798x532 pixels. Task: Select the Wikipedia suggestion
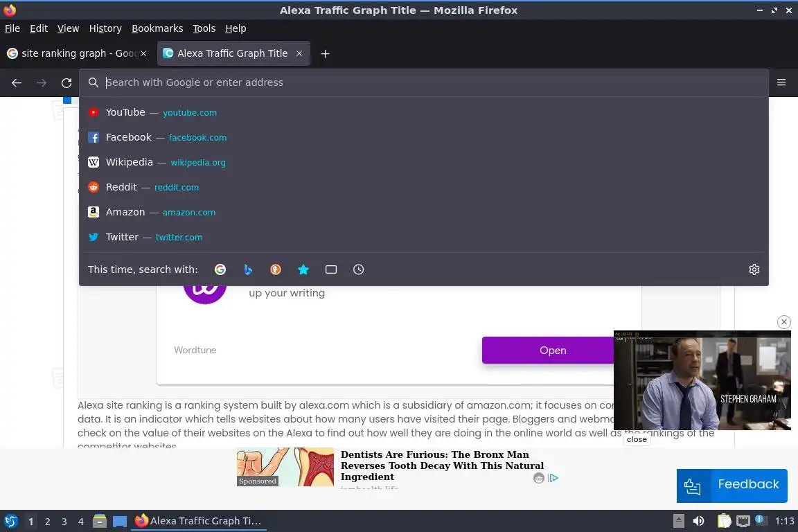coord(423,162)
